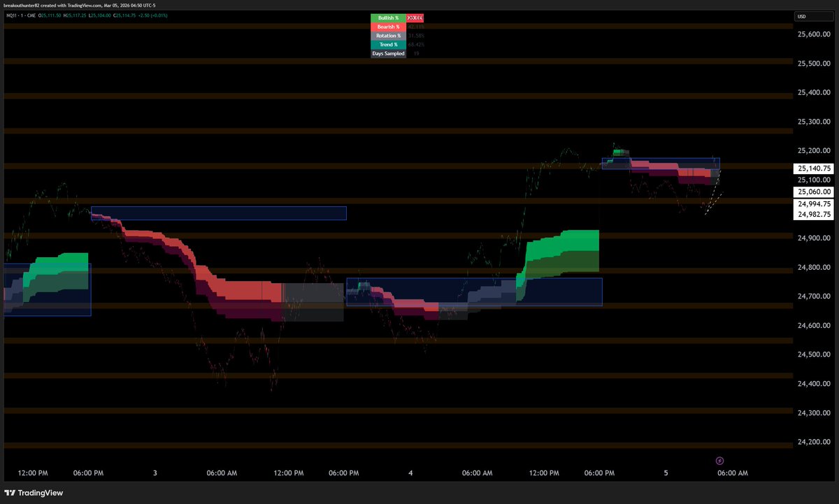Click the 25,200.00 price axis label

(x=814, y=151)
